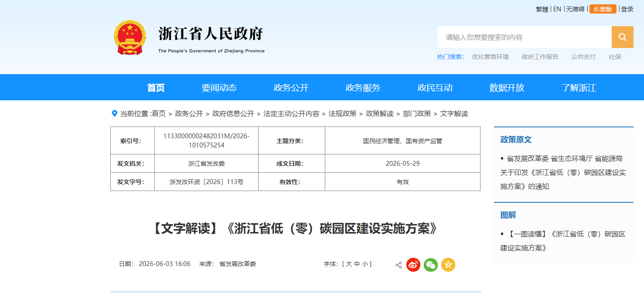The width and height of the screenshot is (644, 304).
Task: Open the 政务公开 navigation menu
Action: pos(291,88)
